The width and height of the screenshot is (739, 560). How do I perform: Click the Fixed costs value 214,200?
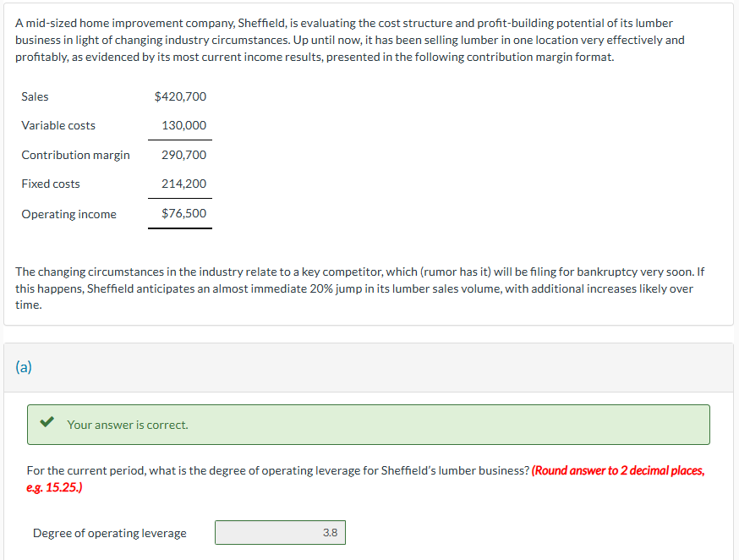tap(183, 184)
